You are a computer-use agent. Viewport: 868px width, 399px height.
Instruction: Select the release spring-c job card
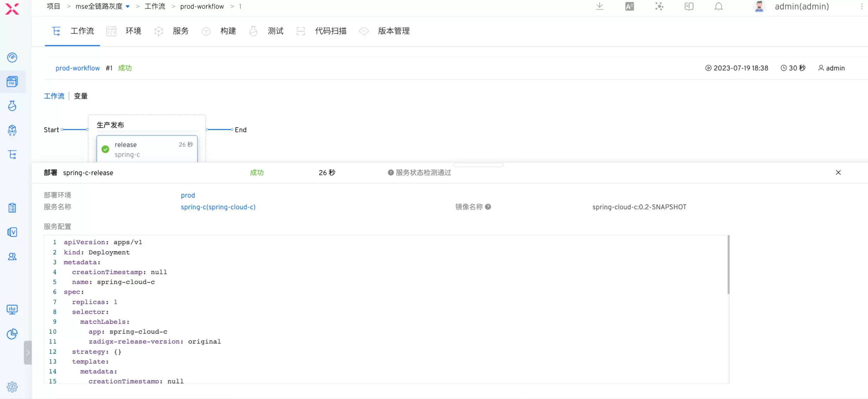(147, 149)
